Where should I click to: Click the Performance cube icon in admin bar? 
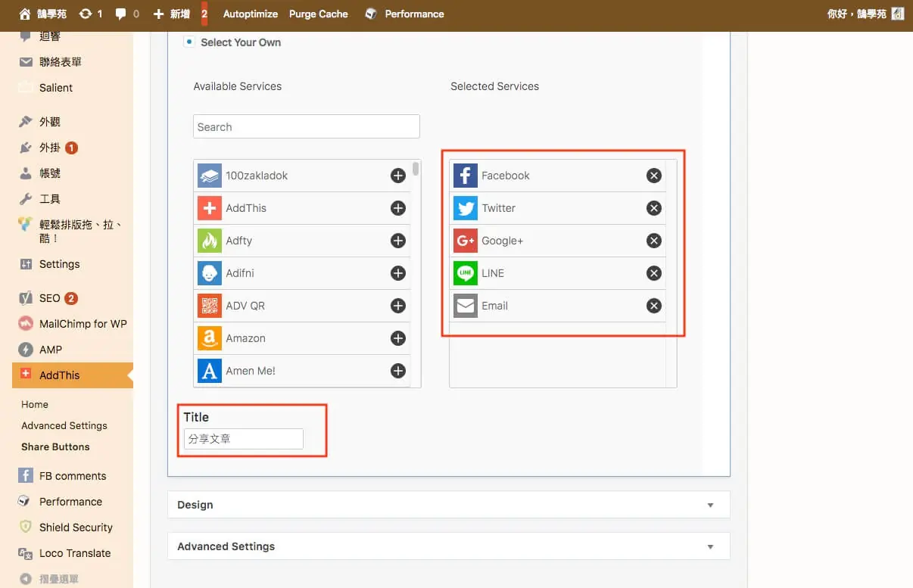click(x=371, y=14)
